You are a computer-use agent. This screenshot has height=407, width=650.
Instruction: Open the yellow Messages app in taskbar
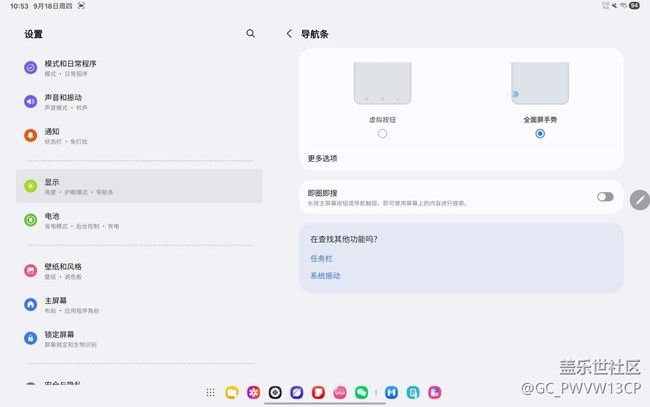coord(232,393)
